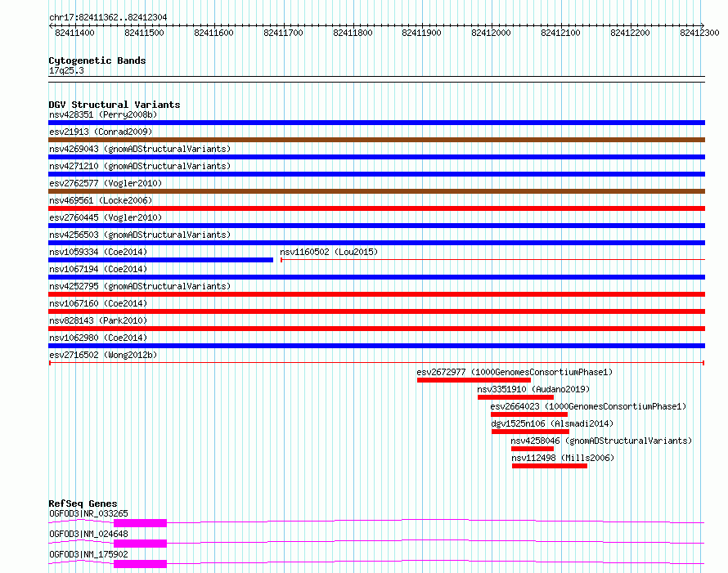Click the nsv428351 (Perry2008b) variant bar
The image size is (728, 573).
click(x=376, y=123)
